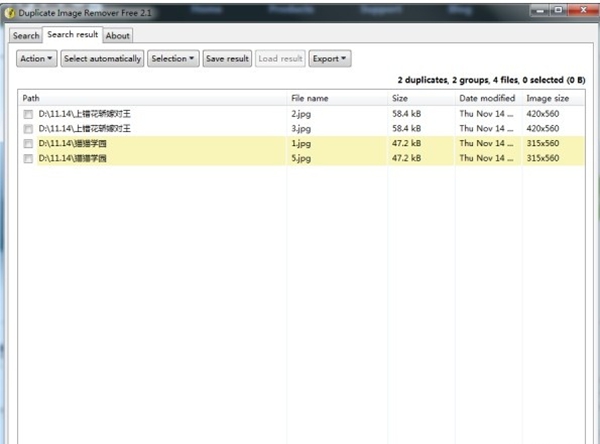600x444 pixels.
Task: Tick the checkbox for the 1.jpg row
Action: (x=28, y=144)
